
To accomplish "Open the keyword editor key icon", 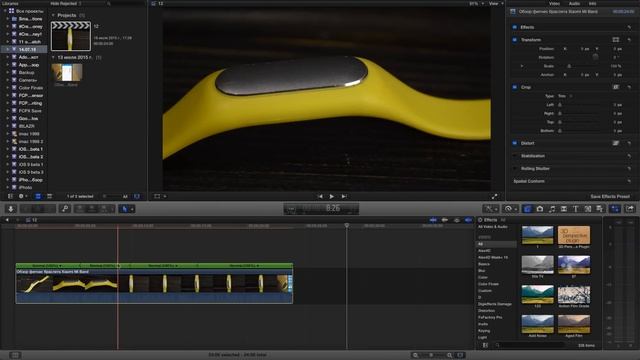I will [65, 209].
